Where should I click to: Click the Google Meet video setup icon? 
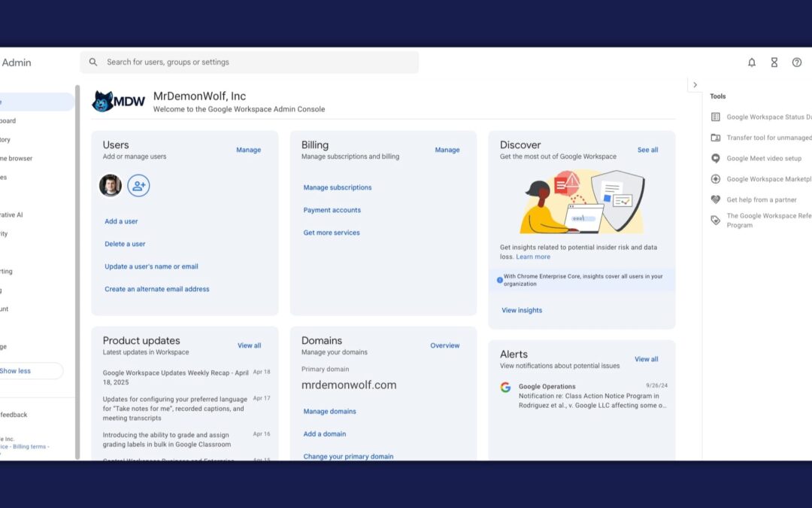716,159
